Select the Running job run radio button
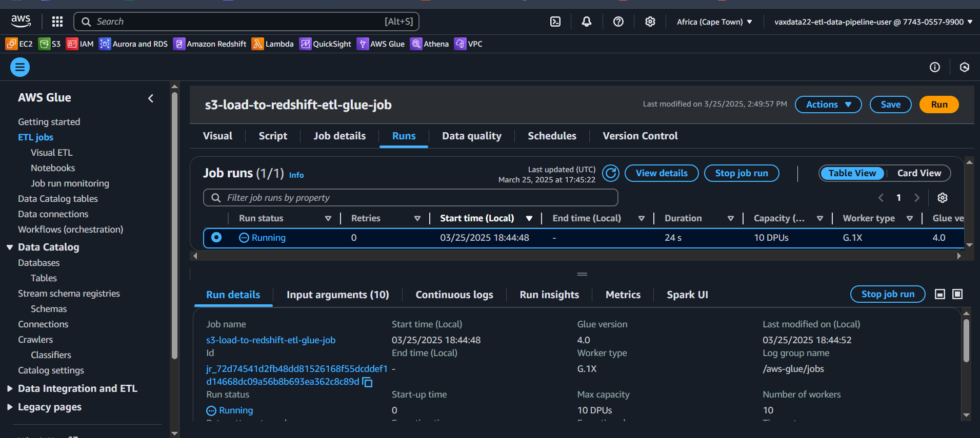This screenshot has height=438, width=980. point(216,237)
